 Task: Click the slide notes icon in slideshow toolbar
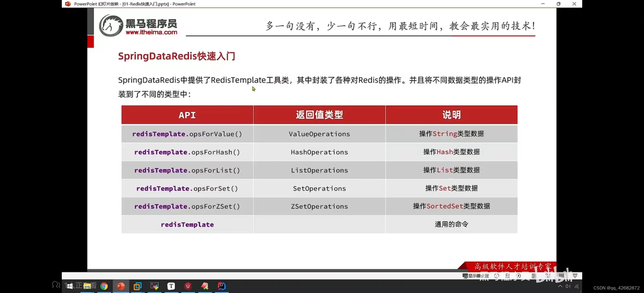533,276
